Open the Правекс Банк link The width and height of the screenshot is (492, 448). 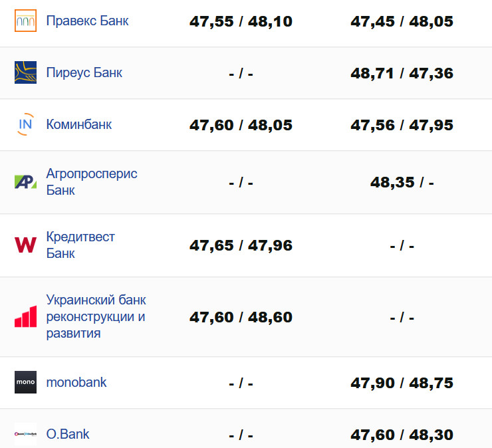tap(87, 21)
